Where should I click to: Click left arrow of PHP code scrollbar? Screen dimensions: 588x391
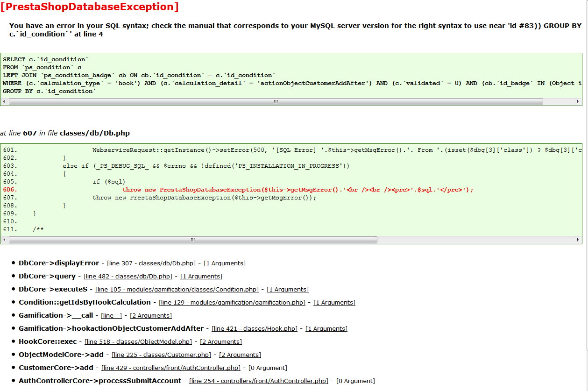tap(5, 240)
